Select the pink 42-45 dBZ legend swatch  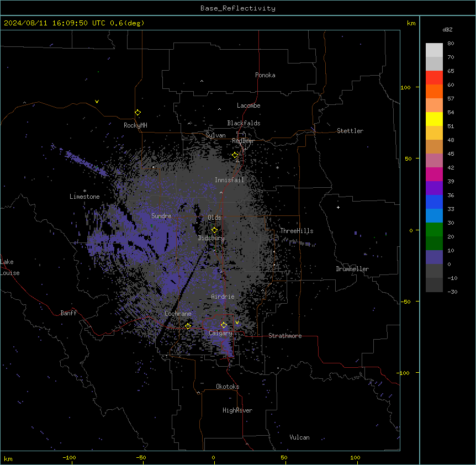coord(434,161)
